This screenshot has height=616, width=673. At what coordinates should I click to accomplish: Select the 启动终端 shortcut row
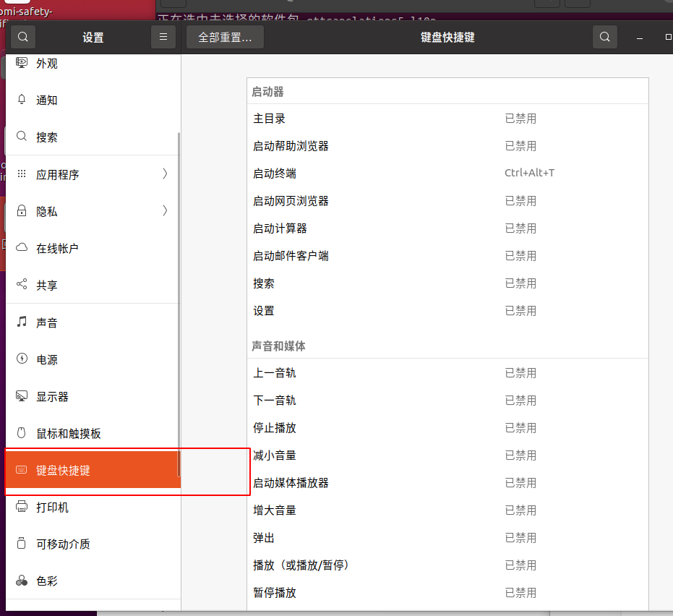click(447, 173)
